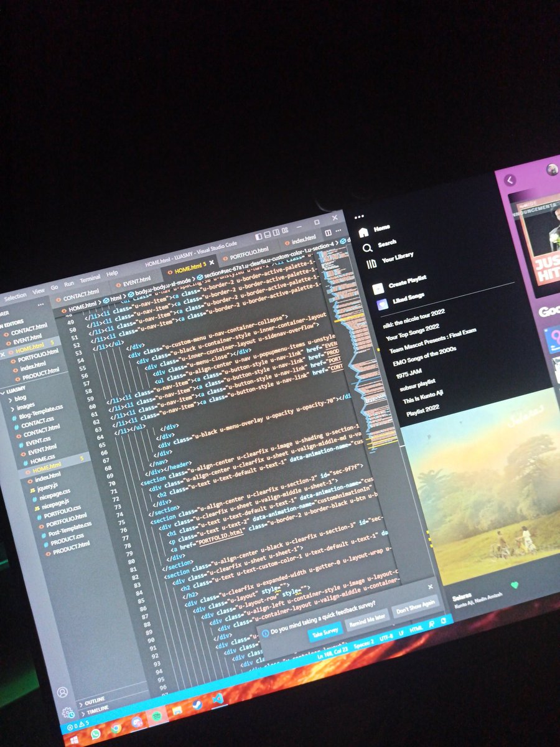
Task: Open the Terminal menu
Action: coord(90,278)
